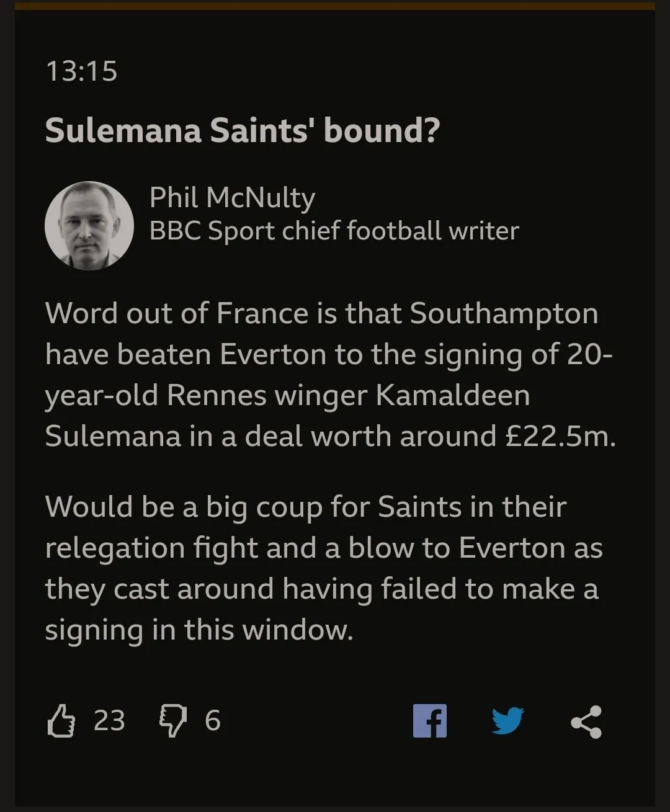Click the 13:15 timestamp
This screenshot has height=812, width=670.
(81, 71)
